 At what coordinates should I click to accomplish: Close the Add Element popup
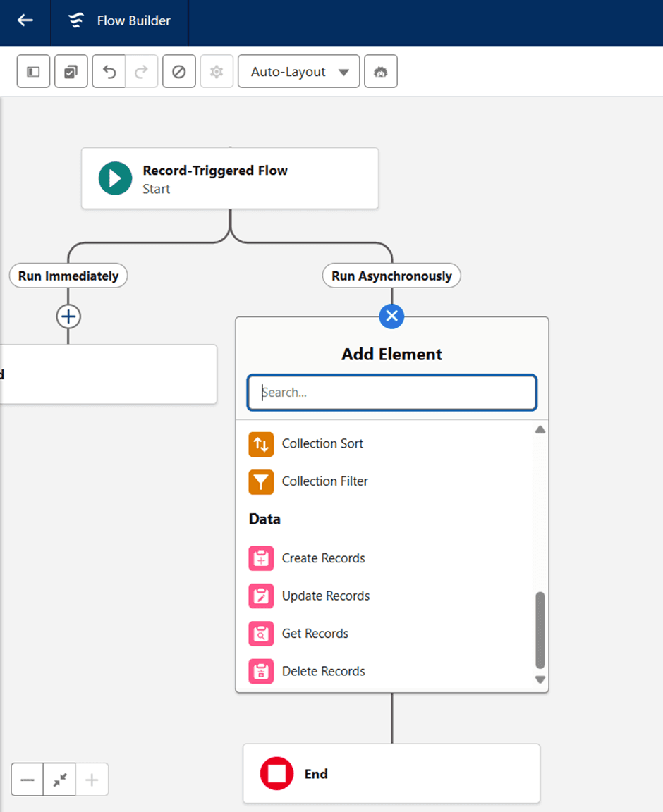[x=392, y=316]
